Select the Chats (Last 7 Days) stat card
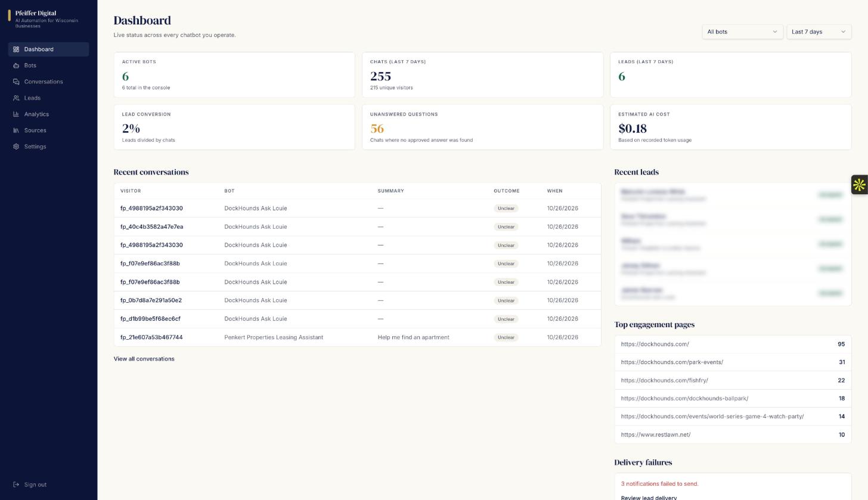 coord(483,75)
